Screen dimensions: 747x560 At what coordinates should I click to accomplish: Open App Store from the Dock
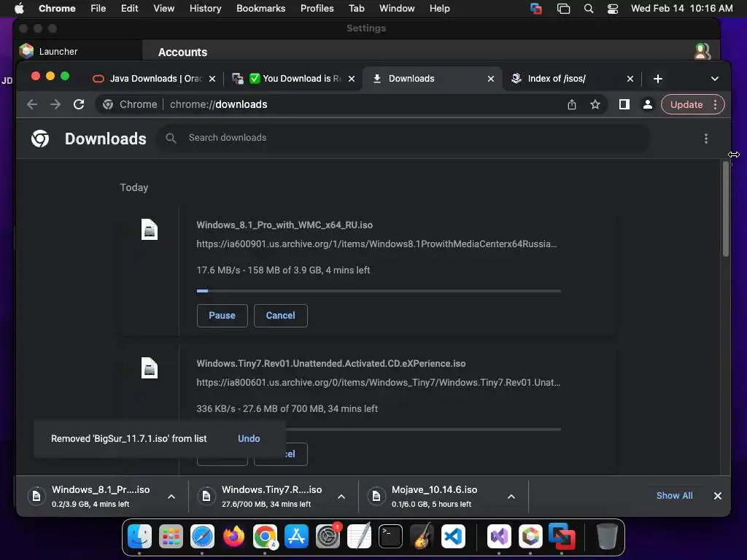click(296, 537)
